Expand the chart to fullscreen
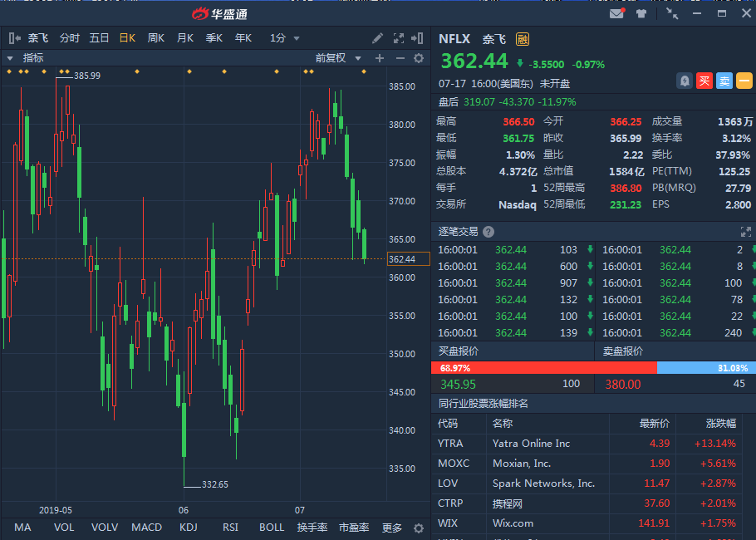Image resolution: width=756 pixels, height=540 pixels. (x=398, y=38)
